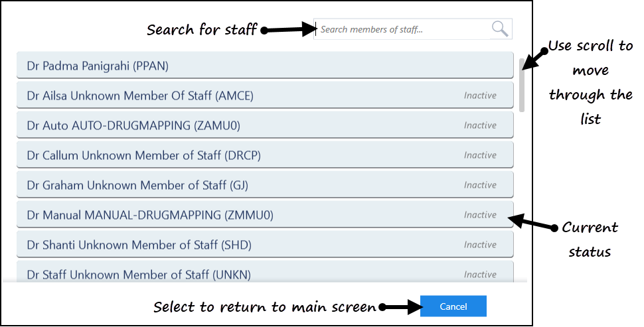Click the Cancel button
Image resolution: width=644 pixels, height=327 pixels.
[453, 306]
